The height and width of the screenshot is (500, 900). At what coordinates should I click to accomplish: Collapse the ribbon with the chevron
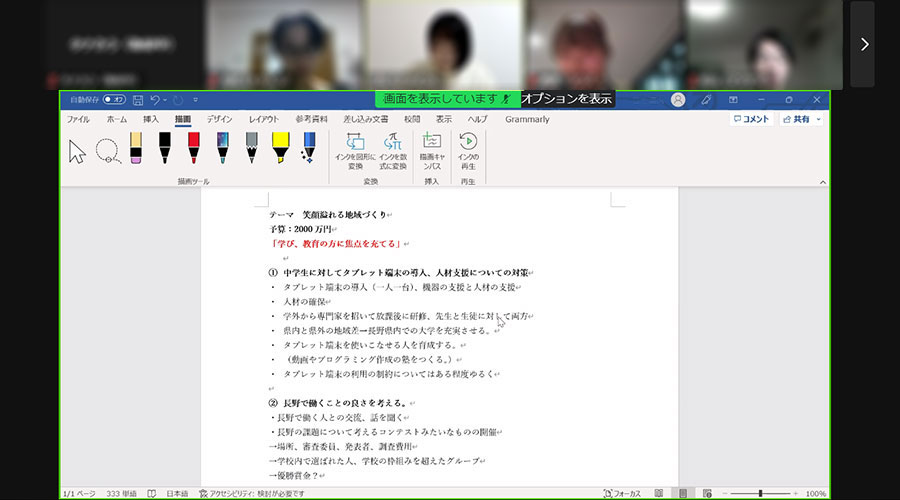822,182
